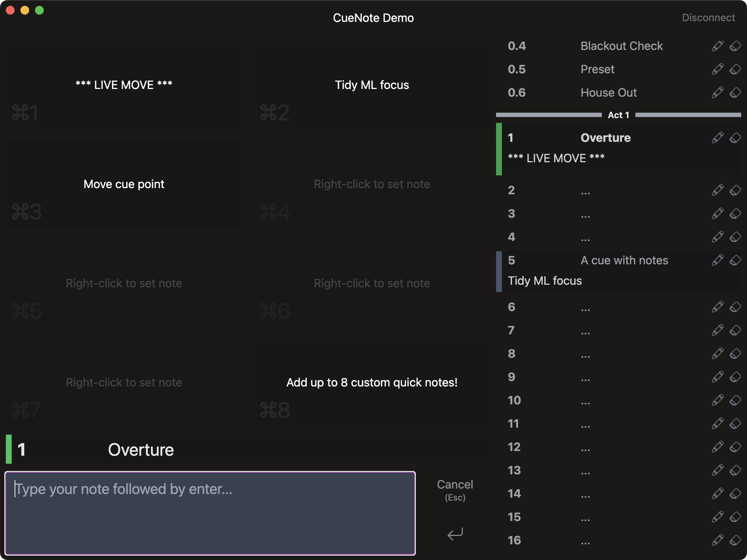
Task: Select cue number 10 in the list
Action: point(618,400)
